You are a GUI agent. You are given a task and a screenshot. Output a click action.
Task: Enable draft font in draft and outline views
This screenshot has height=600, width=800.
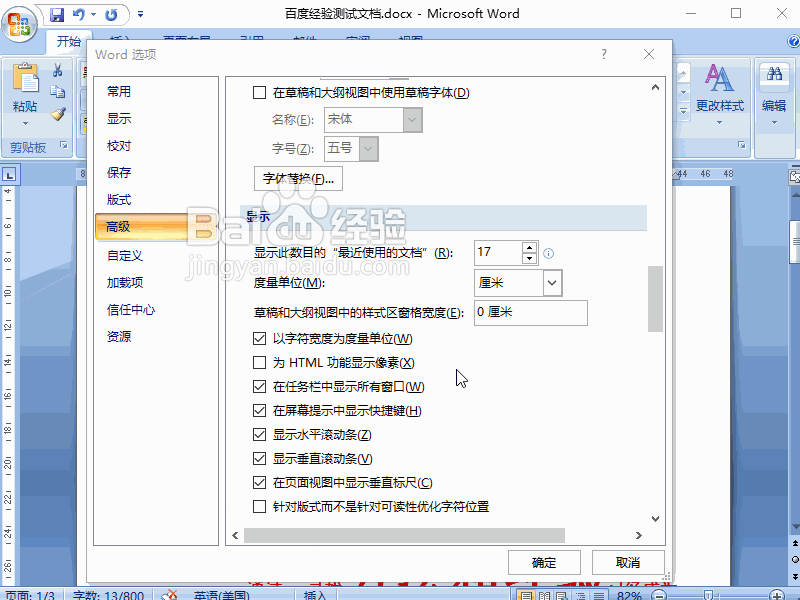coord(260,92)
